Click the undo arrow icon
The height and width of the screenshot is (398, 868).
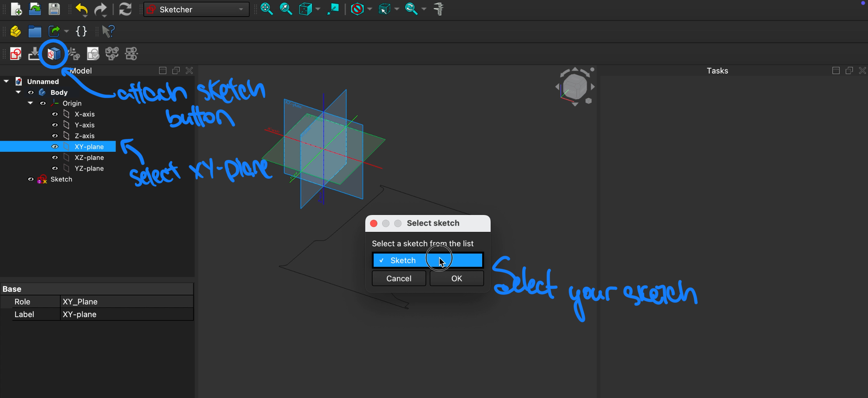81,9
